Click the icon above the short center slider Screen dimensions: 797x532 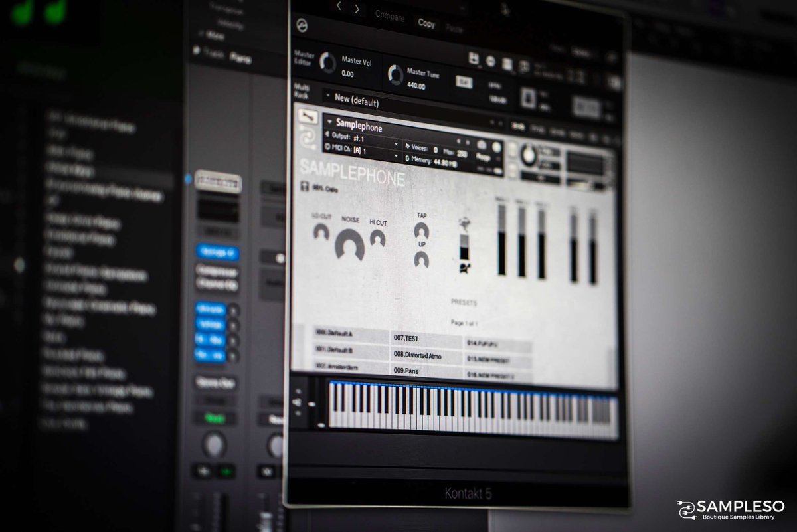pos(464,224)
